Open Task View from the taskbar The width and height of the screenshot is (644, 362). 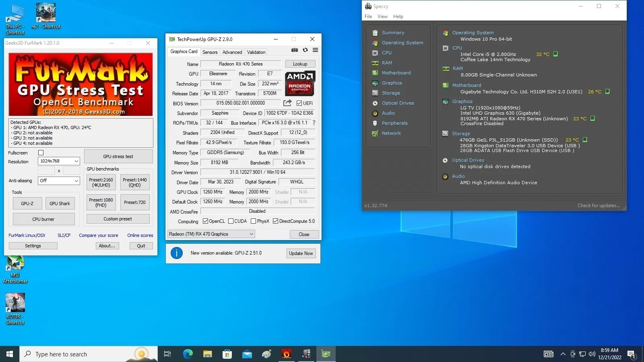(167, 354)
